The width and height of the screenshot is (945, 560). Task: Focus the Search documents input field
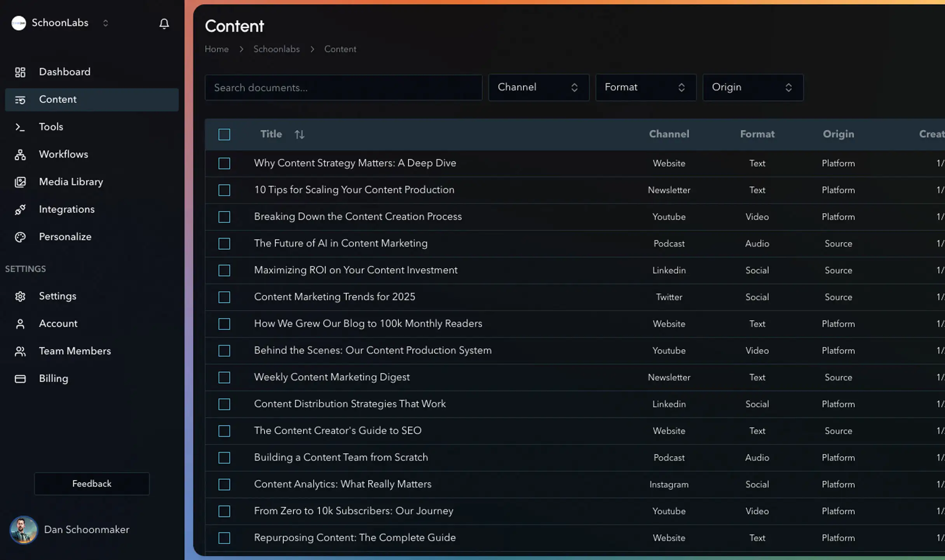pos(343,88)
